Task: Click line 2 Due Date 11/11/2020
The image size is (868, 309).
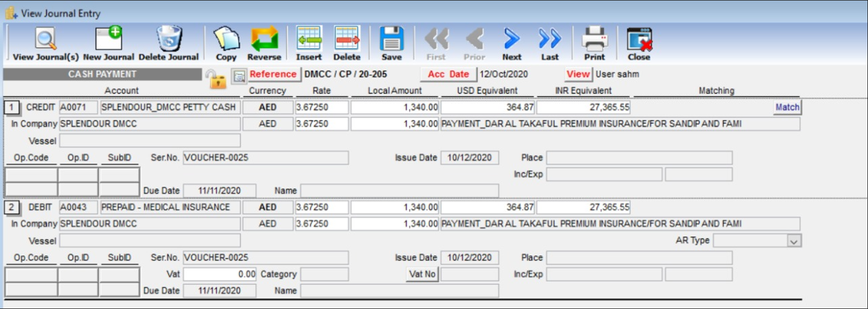Action: pos(220,291)
